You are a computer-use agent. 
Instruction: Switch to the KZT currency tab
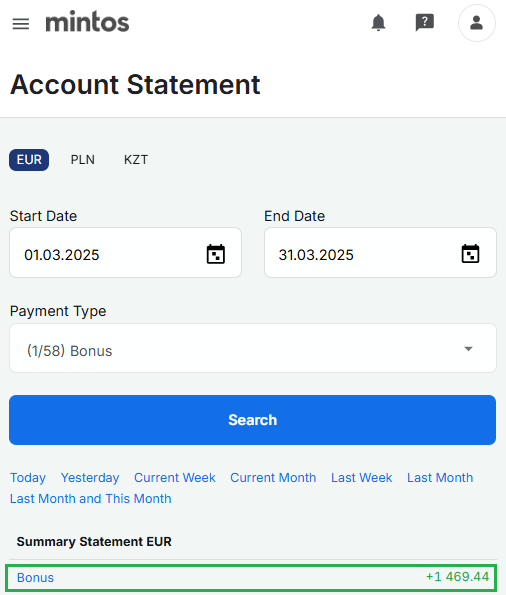136,160
